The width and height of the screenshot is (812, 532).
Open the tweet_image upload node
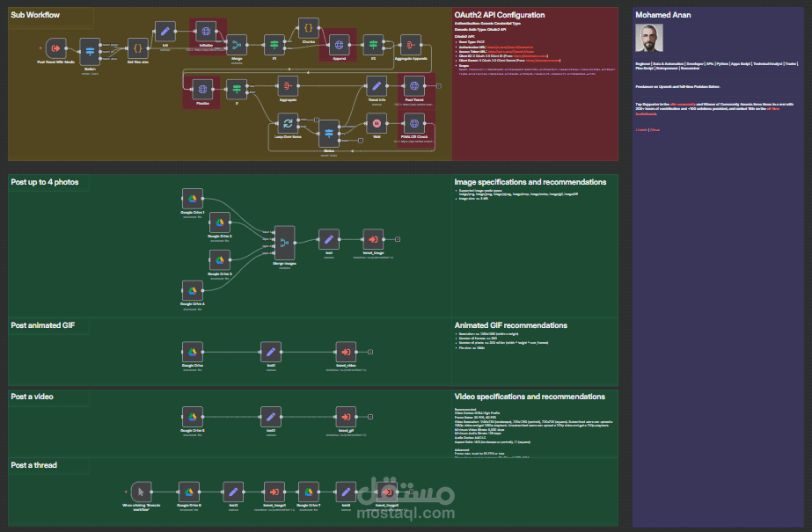[372, 237]
